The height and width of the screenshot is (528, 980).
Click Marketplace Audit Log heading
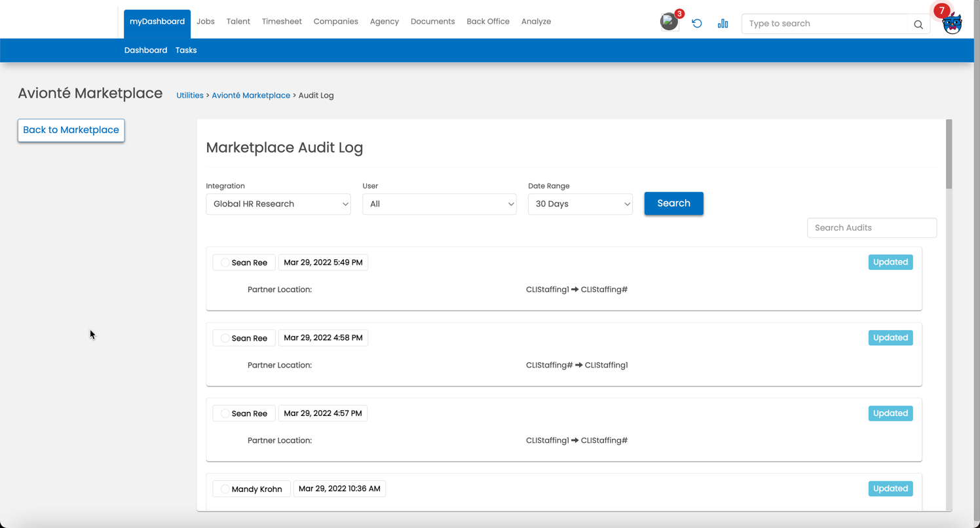tap(284, 148)
